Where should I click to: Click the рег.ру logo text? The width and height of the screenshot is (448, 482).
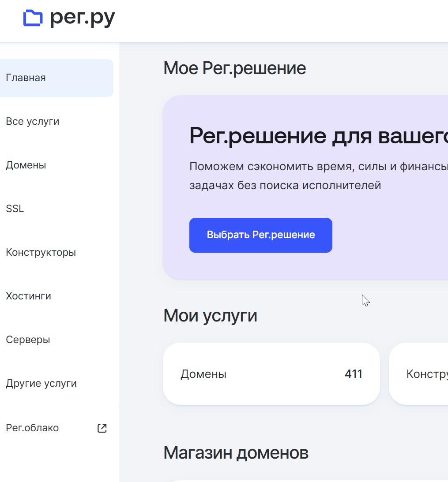coord(82,18)
